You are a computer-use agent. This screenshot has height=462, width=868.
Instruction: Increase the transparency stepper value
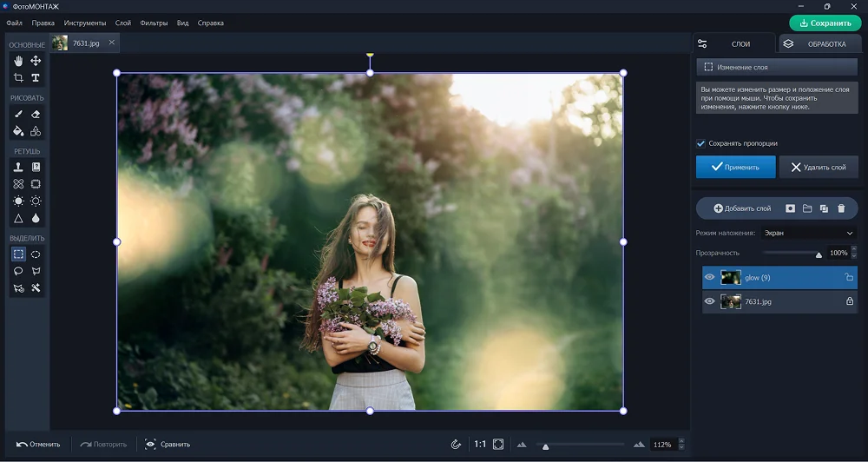(x=853, y=249)
